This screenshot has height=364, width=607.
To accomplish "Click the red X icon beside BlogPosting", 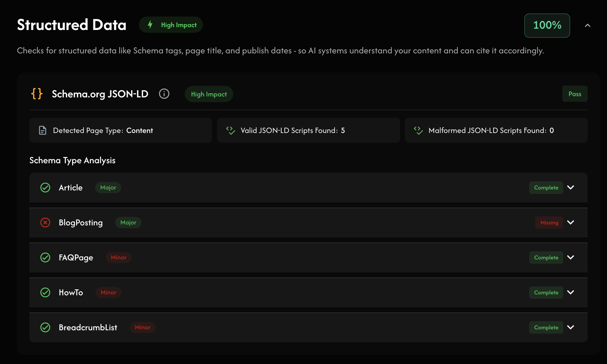I will tap(45, 223).
